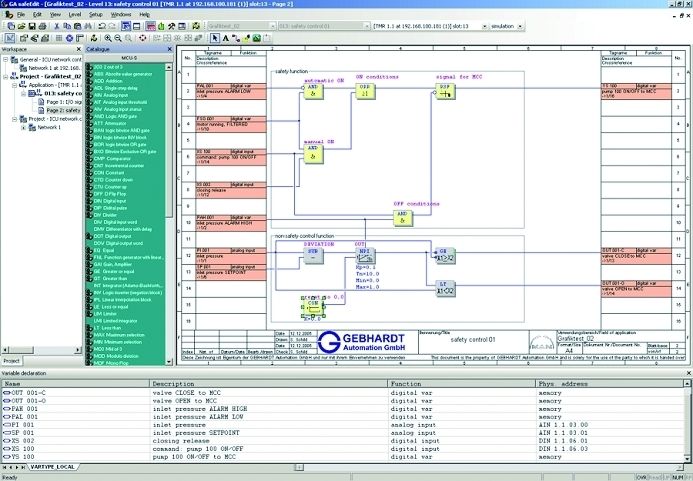Image resolution: width=693 pixels, height=481 pixels.
Task: Click the blue gear settings icon
Action: click(x=69, y=38)
